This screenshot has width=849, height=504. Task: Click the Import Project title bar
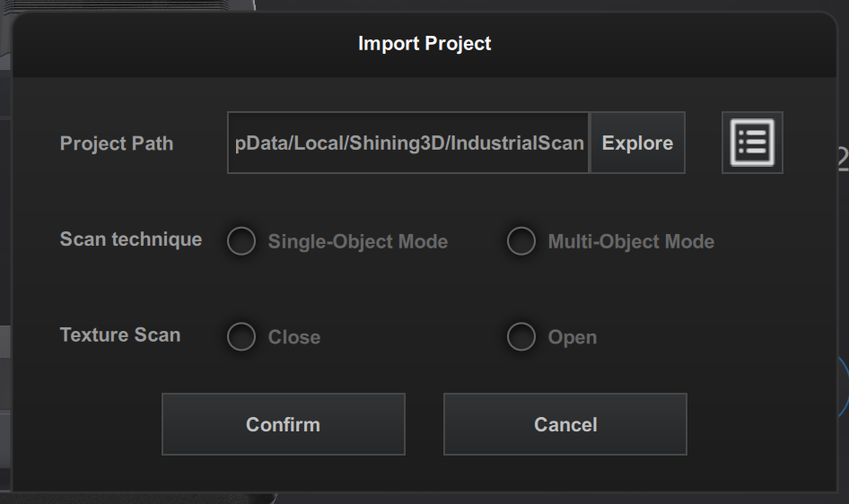(424, 43)
